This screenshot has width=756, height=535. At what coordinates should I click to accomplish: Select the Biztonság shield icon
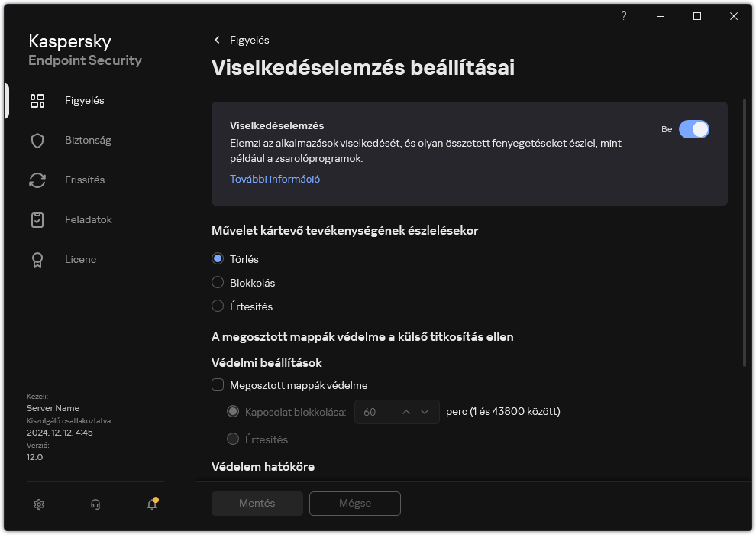point(37,140)
